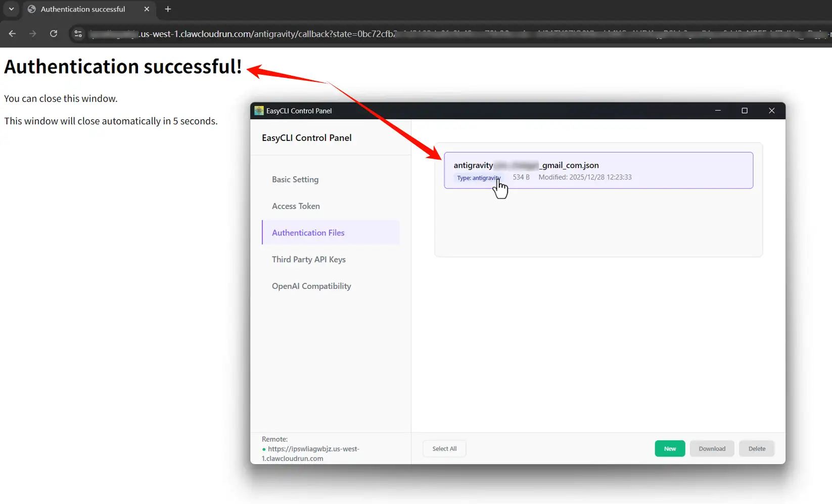Select the antigravity gmail_com.json file entry
The width and height of the screenshot is (832, 504).
coord(598,170)
